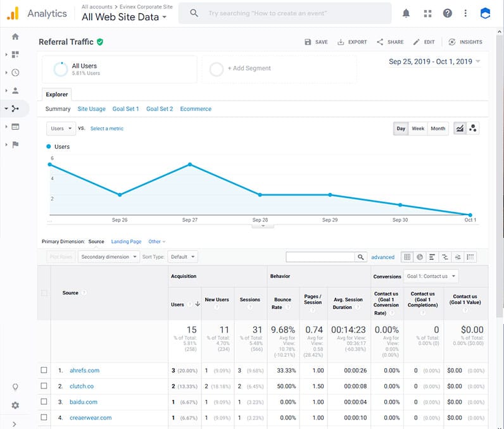Viewport: 504px width, 429px height.
Task: Click the SHARE button
Action: tap(390, 42)
